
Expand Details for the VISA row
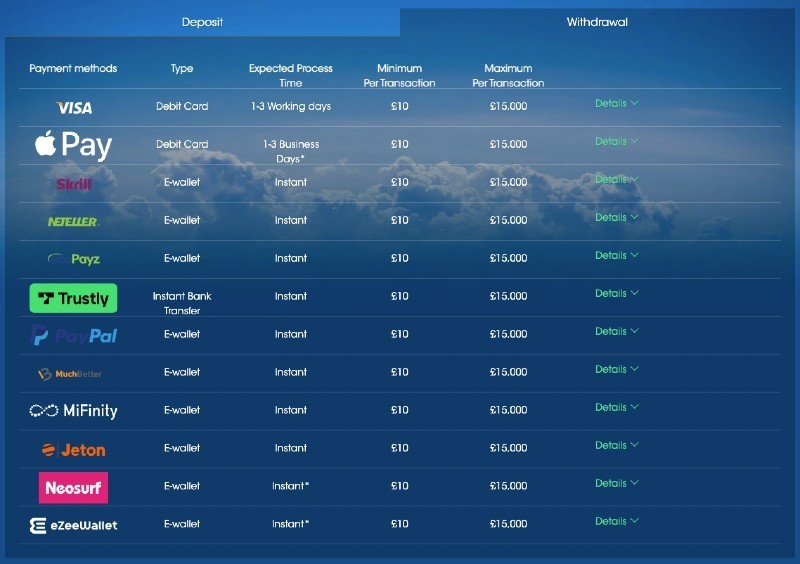(x=616, y=103)
